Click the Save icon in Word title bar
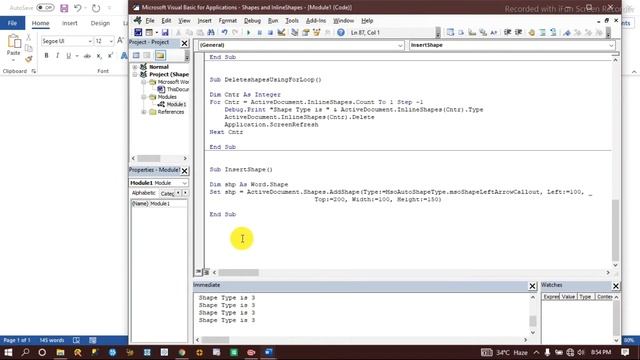The width and height of the screenshot is (640, 360). (64, 8)
